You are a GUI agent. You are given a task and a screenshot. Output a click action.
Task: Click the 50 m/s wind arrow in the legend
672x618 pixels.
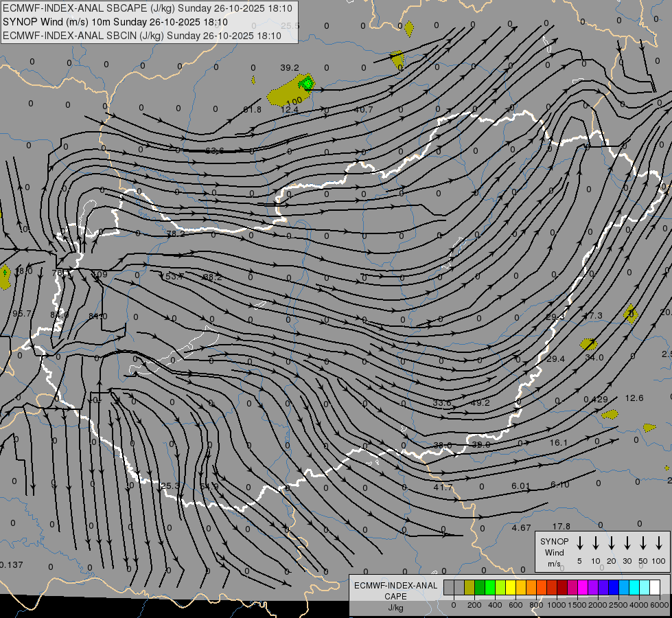point(643,543)
